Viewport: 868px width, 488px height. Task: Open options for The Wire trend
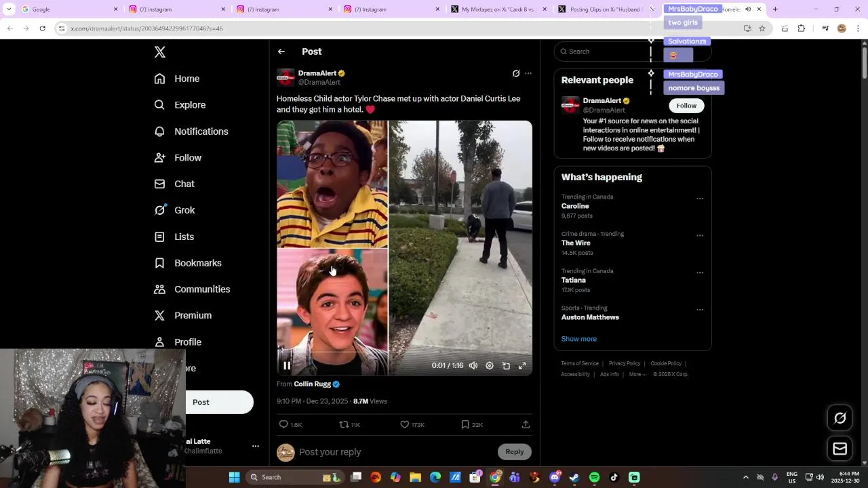(700, 236)
